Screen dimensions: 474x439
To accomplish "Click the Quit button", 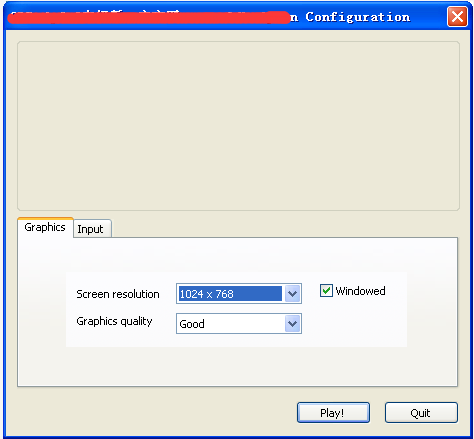I will coord(421,413).
